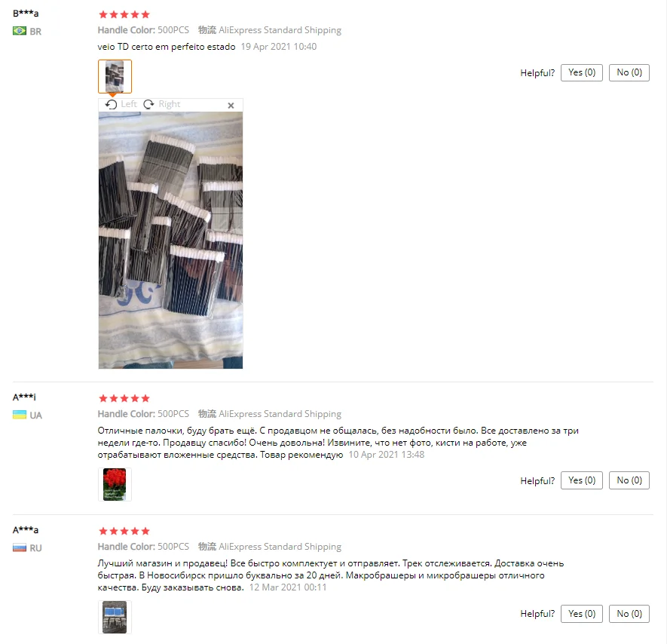The width and height of the screenshot is (667, 644).
Task: Click the Ukraine flag icon next to UA
Action: 20,415
